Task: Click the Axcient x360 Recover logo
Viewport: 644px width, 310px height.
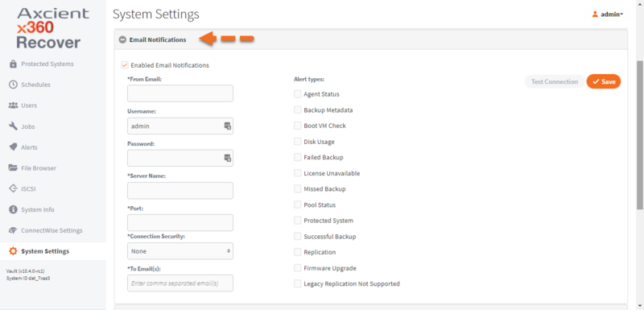Action: click(52, 28)
